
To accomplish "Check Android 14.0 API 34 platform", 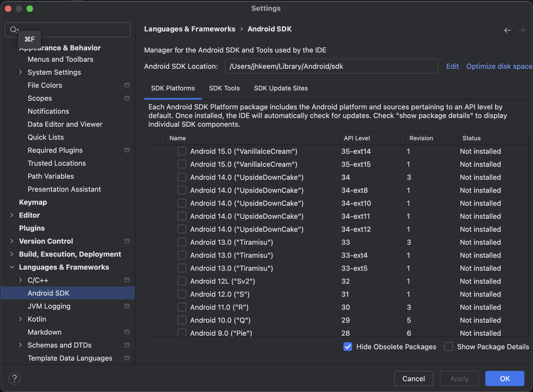I will 182,177.
